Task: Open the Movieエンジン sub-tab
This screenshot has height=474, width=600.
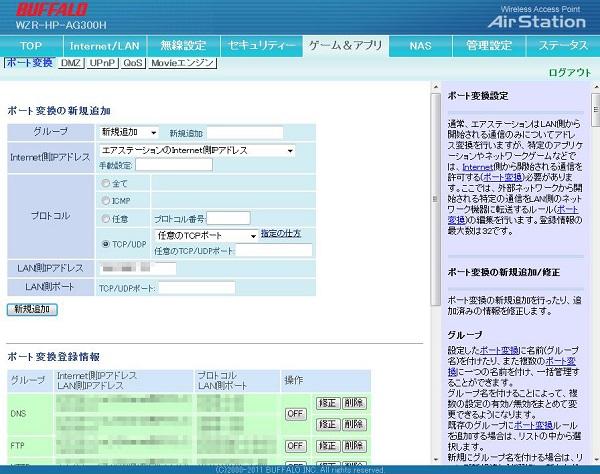Action: click(x=182, y=63)
